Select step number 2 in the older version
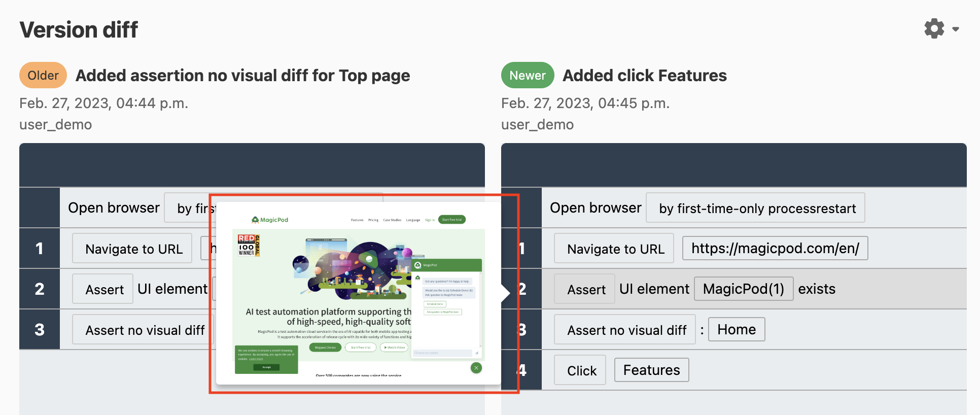Screen dimensions: 980x415 coord(40,289)
